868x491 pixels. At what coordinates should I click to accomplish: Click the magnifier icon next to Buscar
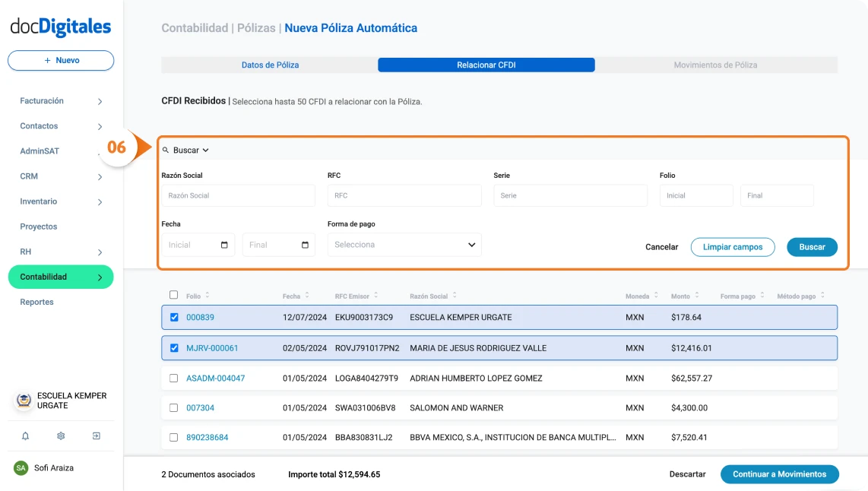click(164, 150)
